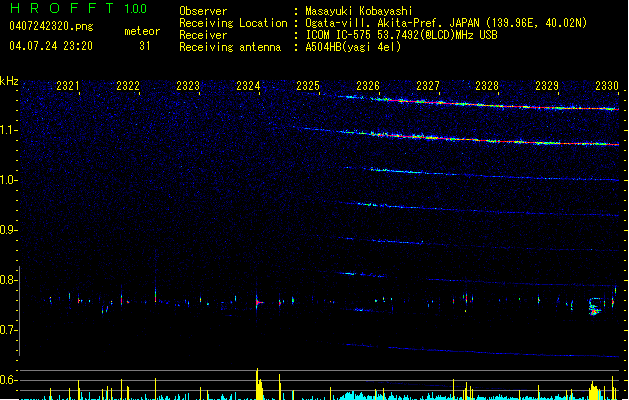Click the date stamp 04.07.24 23:20
629x400 pixels.
pyautogui.click(x=51, y=46)
